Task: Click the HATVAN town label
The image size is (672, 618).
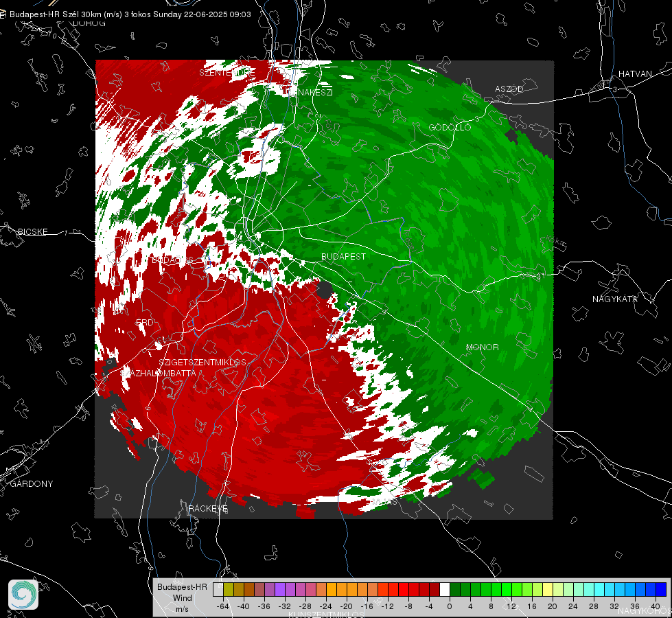Action: pos(635,73)
